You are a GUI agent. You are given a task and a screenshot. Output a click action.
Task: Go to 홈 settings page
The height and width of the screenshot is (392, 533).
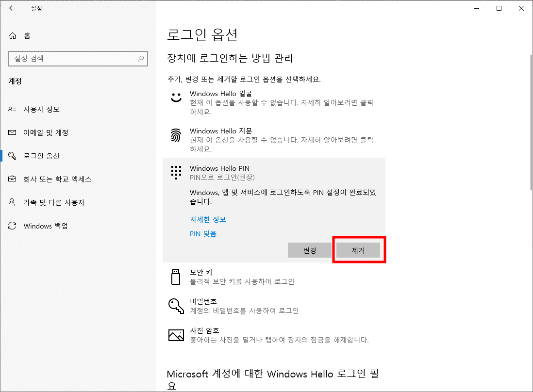[x=27, y=36]
